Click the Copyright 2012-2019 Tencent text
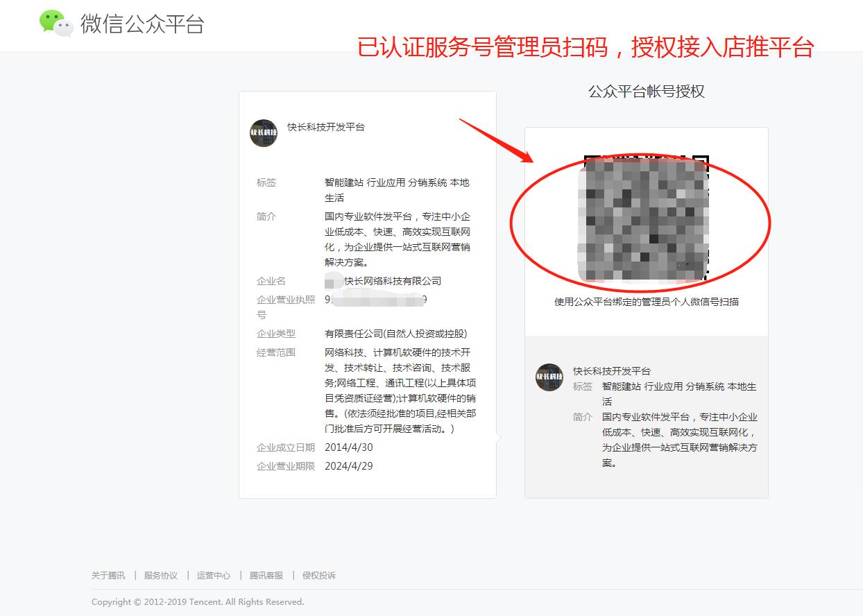 point(198,601)
